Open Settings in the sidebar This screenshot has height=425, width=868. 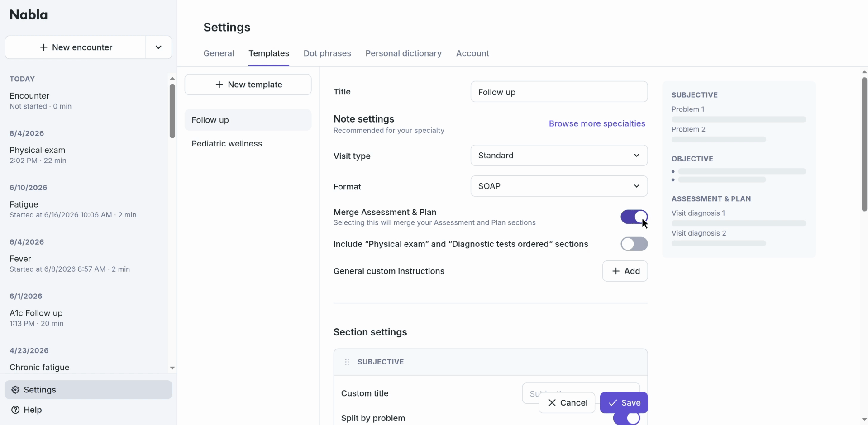tap(88, 390)
